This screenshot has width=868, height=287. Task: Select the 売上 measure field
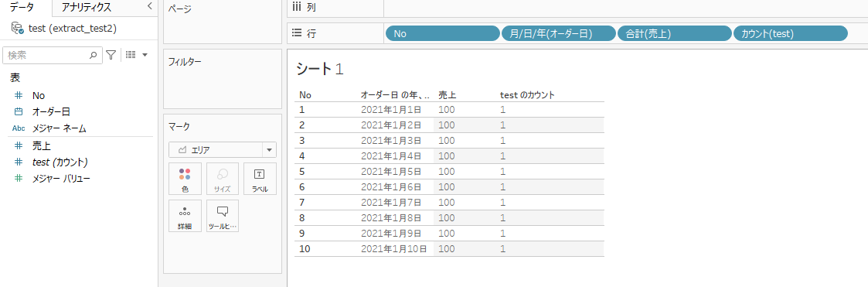42,145
